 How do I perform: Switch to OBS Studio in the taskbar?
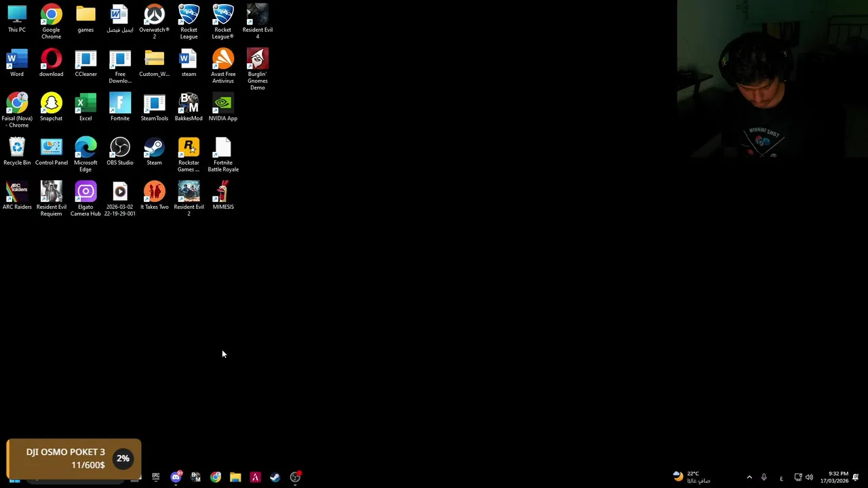click(295, 477)
